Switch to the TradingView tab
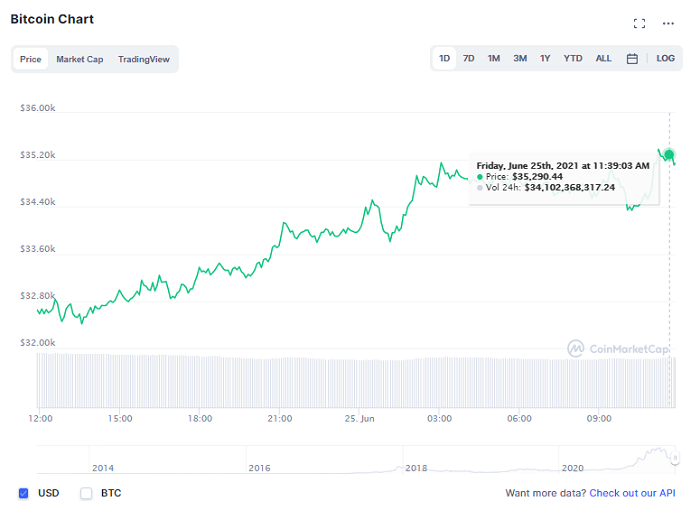 [143, 59]
